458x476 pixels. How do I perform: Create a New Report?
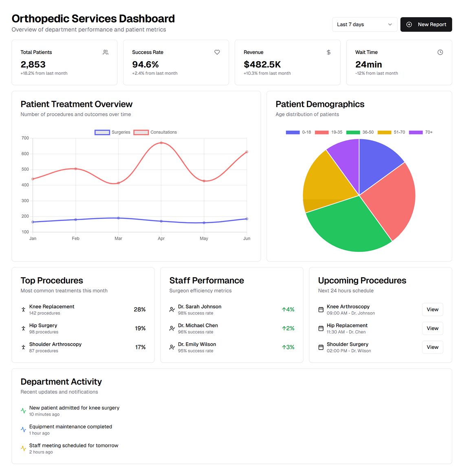pyautogui.click(x=426, y=24)
